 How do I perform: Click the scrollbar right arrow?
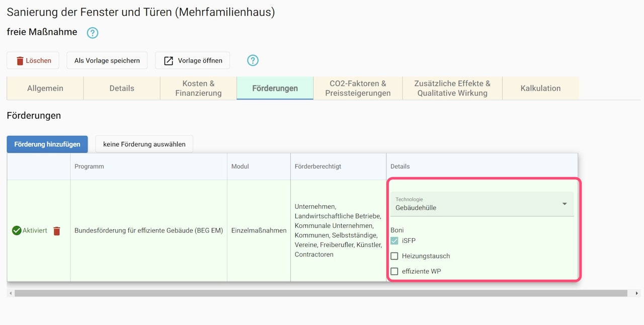[636, 293]
